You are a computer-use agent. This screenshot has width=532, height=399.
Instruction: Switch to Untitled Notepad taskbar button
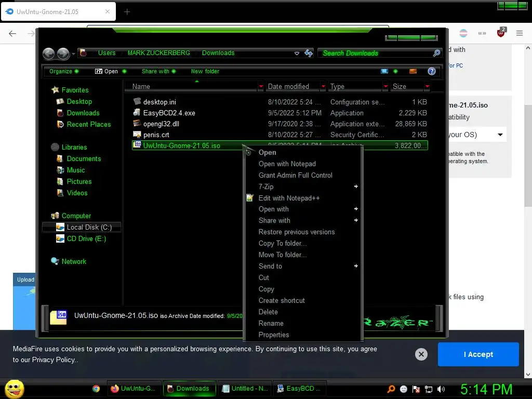[x=245, y=389]
